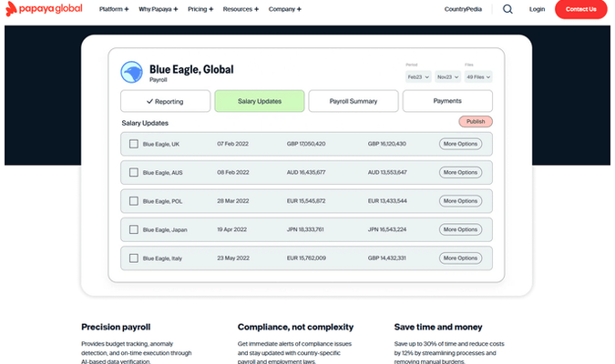Click the Precision payroll heading
This screenshot has width=615, height=364.
[x=116, y=328]
